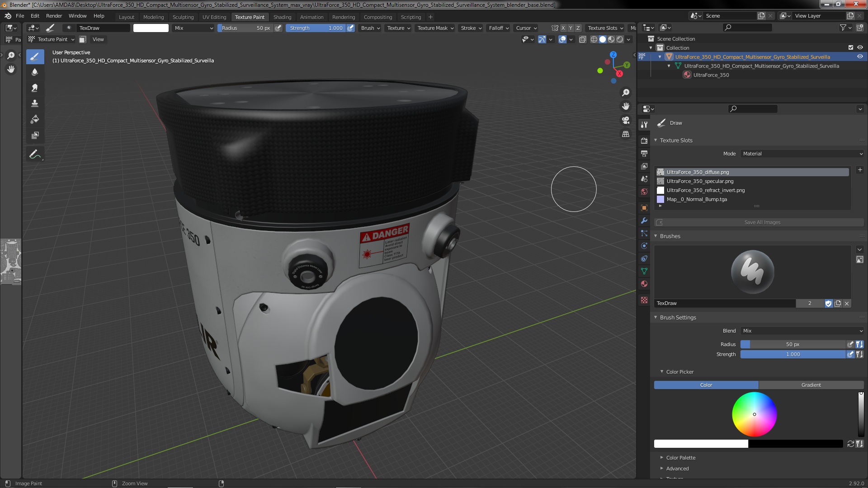Open the Output properties tab
The width and height of the screenshot is (868, 488).
click(x=644, y=154)
